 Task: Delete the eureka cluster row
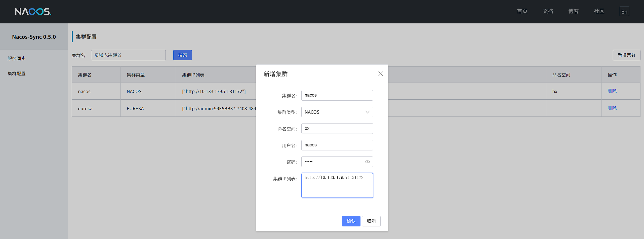point(612,108)
